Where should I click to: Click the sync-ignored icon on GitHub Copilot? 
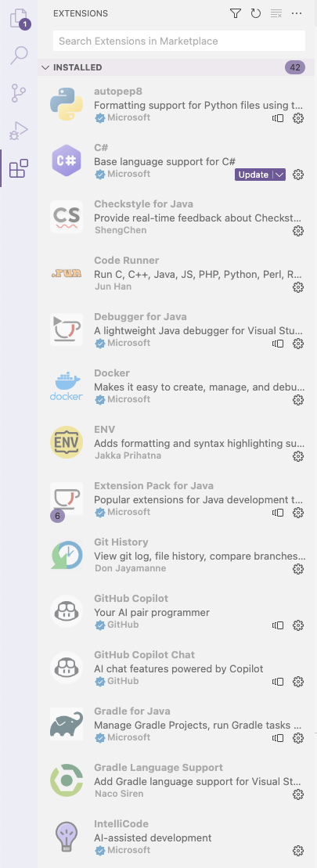click(x=278, y=625)
